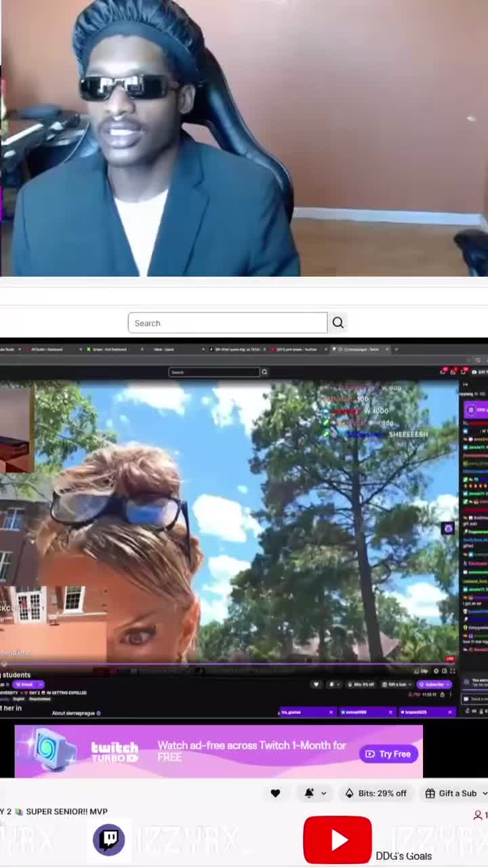The height and width of the screenshot is (868, 488).
Task: Close the first purple whisper chip
Action: pos(331,712)
